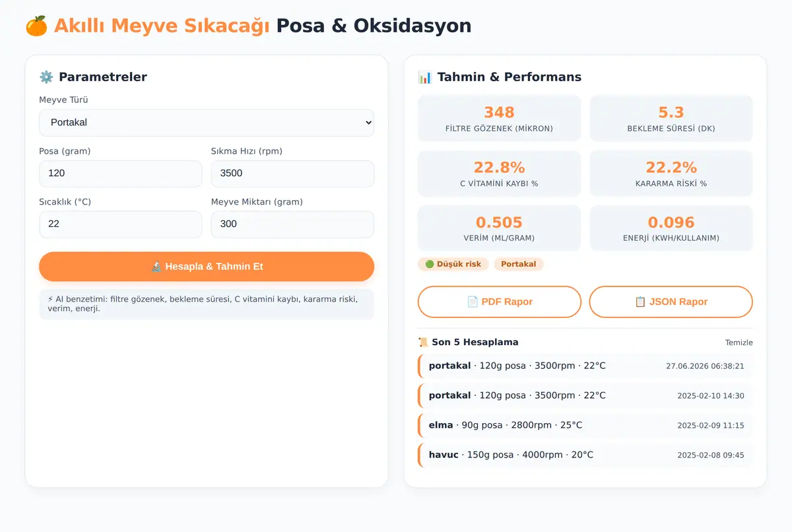
Task: Click the gear icon beside Parametreler
Action: (46, 77)
